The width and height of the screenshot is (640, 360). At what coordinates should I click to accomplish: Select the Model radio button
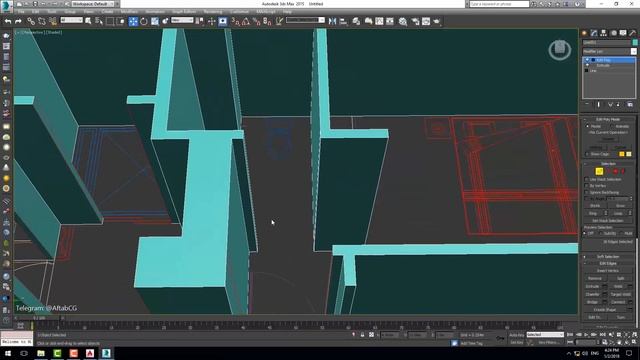coord(587,126)
